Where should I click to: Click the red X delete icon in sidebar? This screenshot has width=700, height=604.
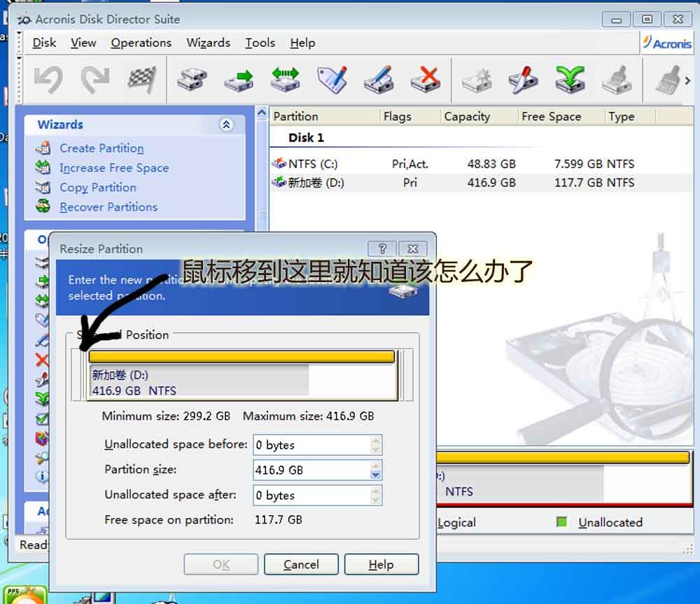click(x=42, y=360)
